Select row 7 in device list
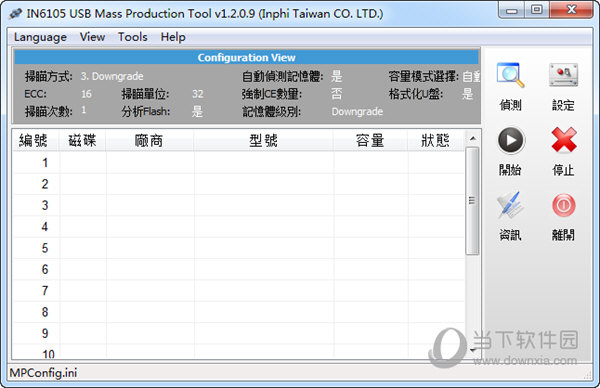This screenshot has height=388, width=600. [x=239, y=290]
